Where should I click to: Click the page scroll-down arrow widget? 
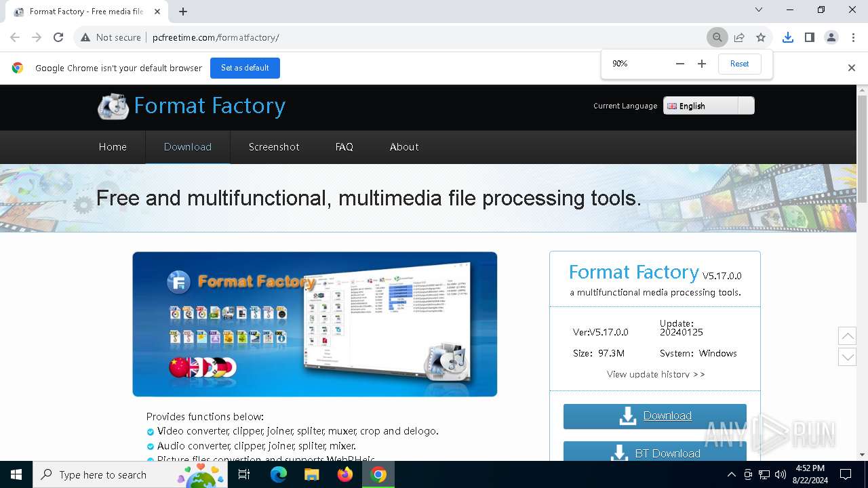pos(847,357)
